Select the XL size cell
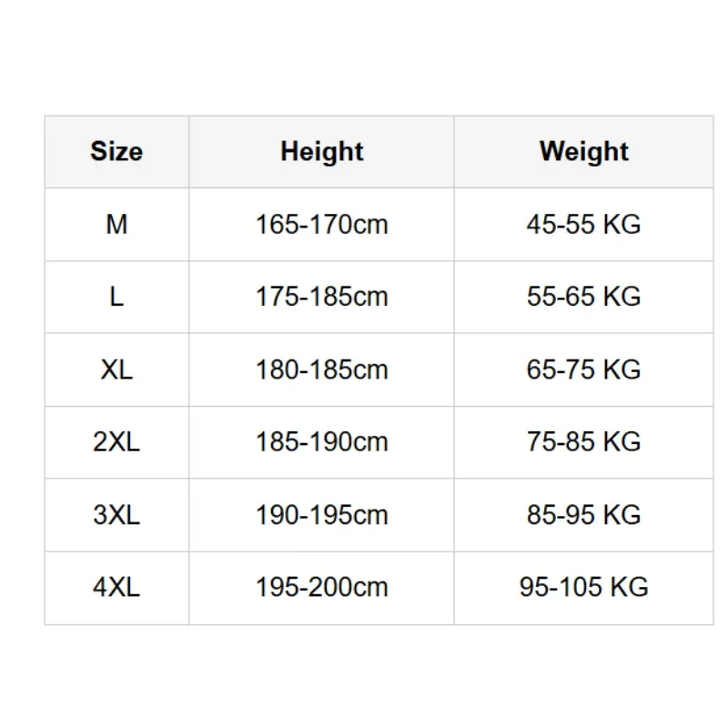The width and height of the screenshot is (728, 728). click(x=116, y=370)
